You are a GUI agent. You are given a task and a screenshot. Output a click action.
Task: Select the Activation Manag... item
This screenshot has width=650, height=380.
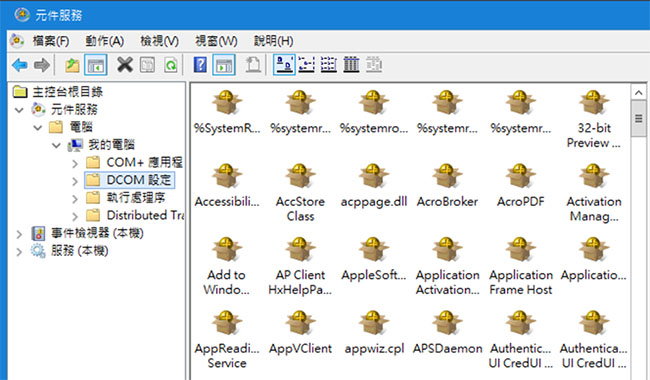coord(594,193)
